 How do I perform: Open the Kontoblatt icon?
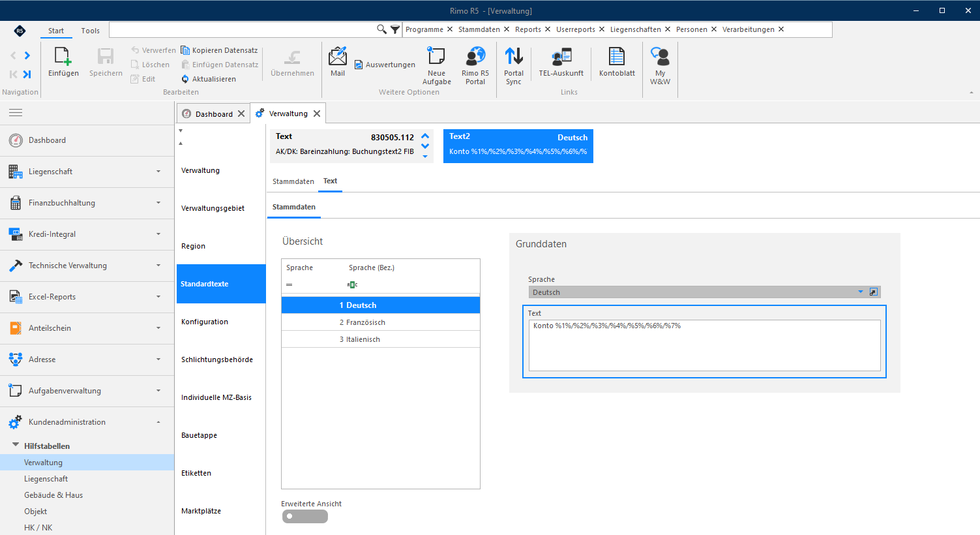617,57
